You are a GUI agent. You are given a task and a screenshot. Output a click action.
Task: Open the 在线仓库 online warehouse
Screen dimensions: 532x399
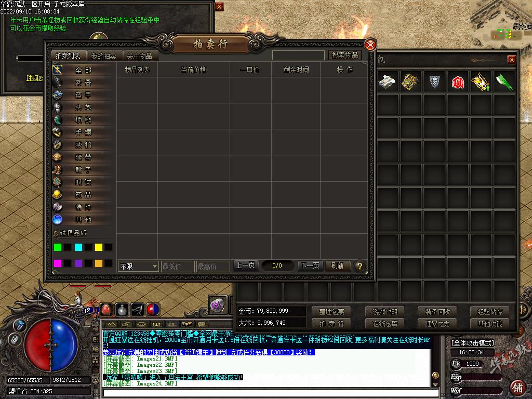pyautogui.click(x=385, y=324)
